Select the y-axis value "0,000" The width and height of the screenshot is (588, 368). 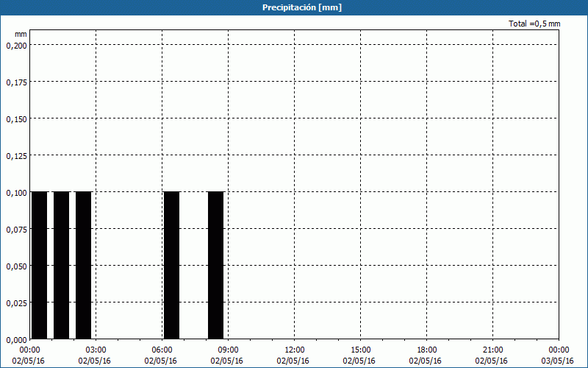(16, 340)
